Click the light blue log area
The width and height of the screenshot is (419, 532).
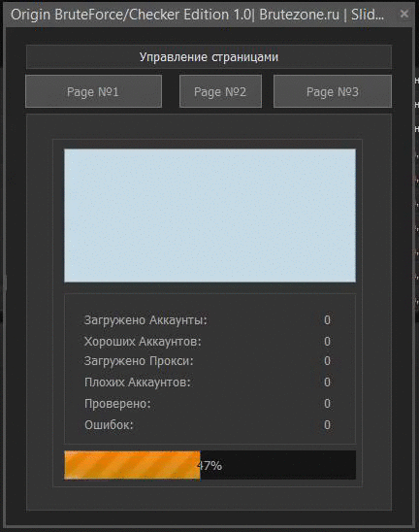(x=209, y=216)
